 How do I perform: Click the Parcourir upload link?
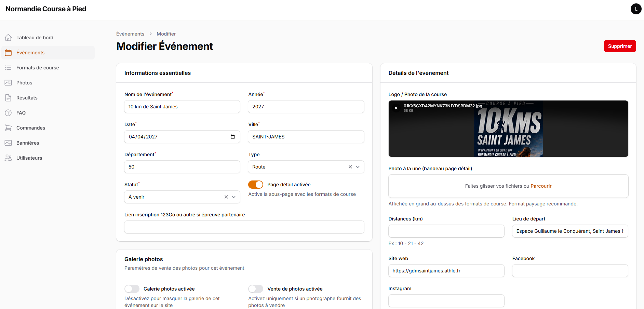pos(541,186)
